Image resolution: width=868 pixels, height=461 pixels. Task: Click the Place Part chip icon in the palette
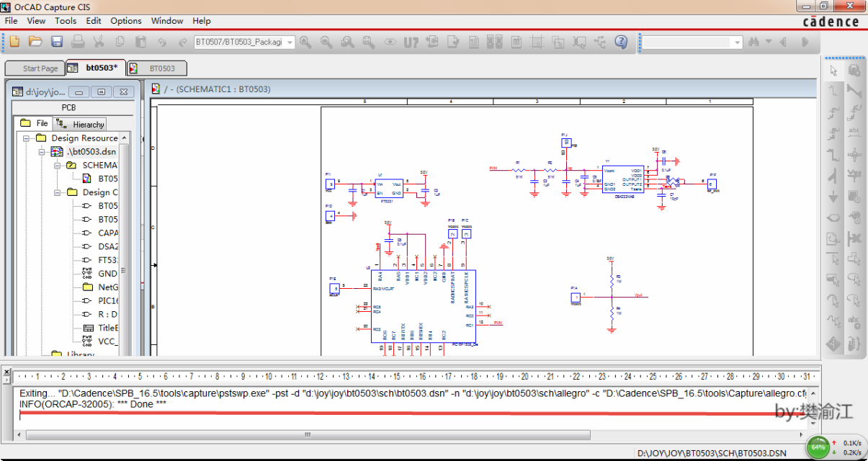(854, 71)
